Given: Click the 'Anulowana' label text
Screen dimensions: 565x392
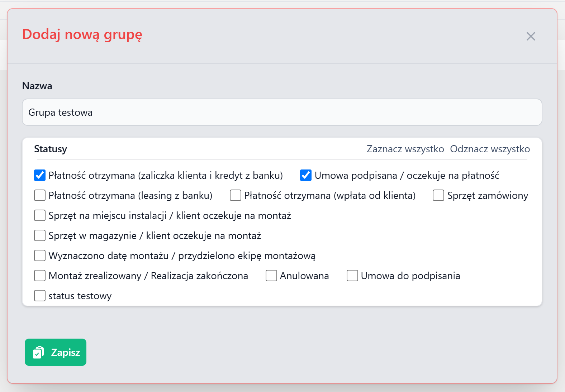Looking at the screenshot, I should (304, 276).
